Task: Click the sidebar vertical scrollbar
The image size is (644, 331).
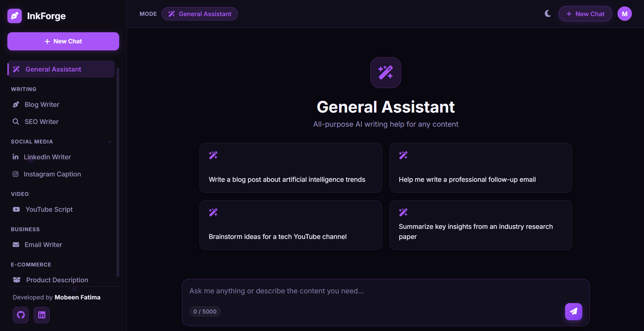Action: [x=118, y=172]
